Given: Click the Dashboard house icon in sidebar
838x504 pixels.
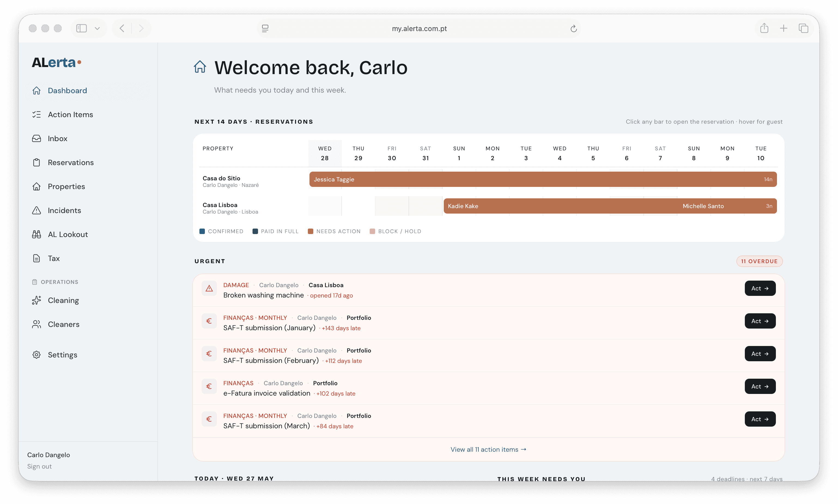Looking at the screenshot, I should pyautogui.click(x=36, y=91).
